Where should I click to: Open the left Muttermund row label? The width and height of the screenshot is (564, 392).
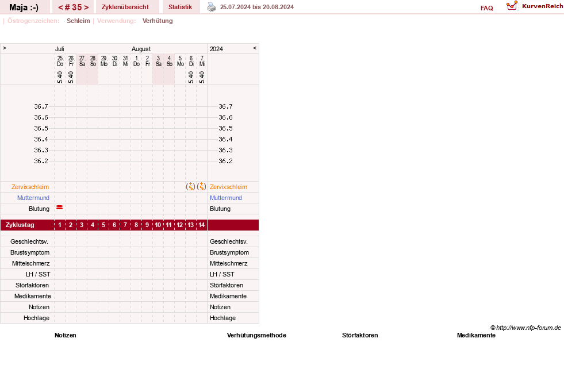pos(33,198)
